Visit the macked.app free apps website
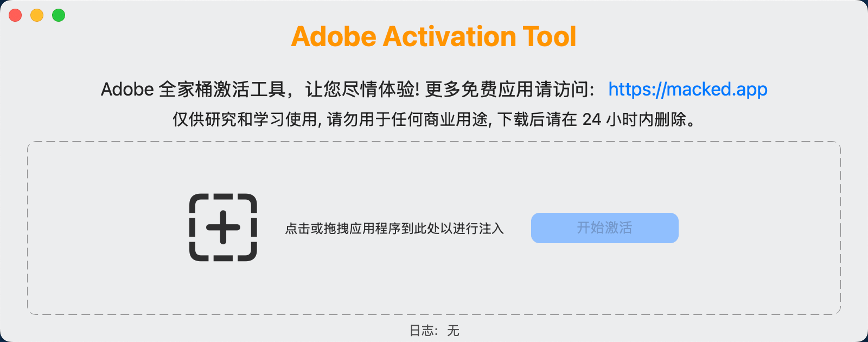The width and height of the screenshot is (868, 342). (687, 88)
